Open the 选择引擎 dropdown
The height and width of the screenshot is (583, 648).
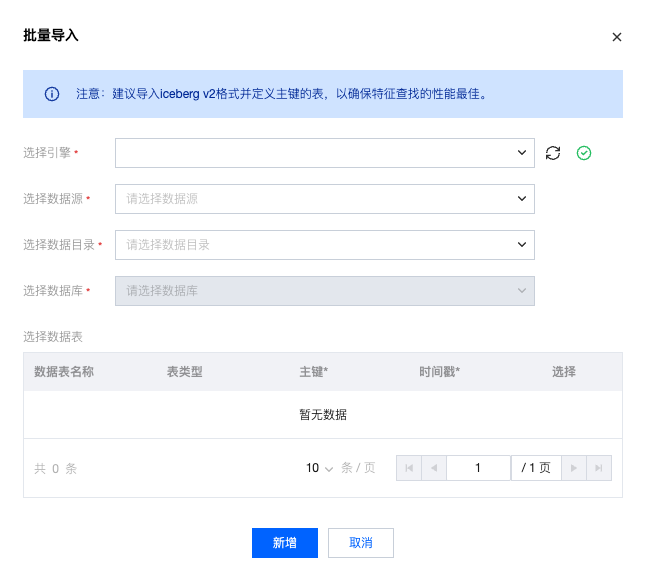(x=324, y=153)
